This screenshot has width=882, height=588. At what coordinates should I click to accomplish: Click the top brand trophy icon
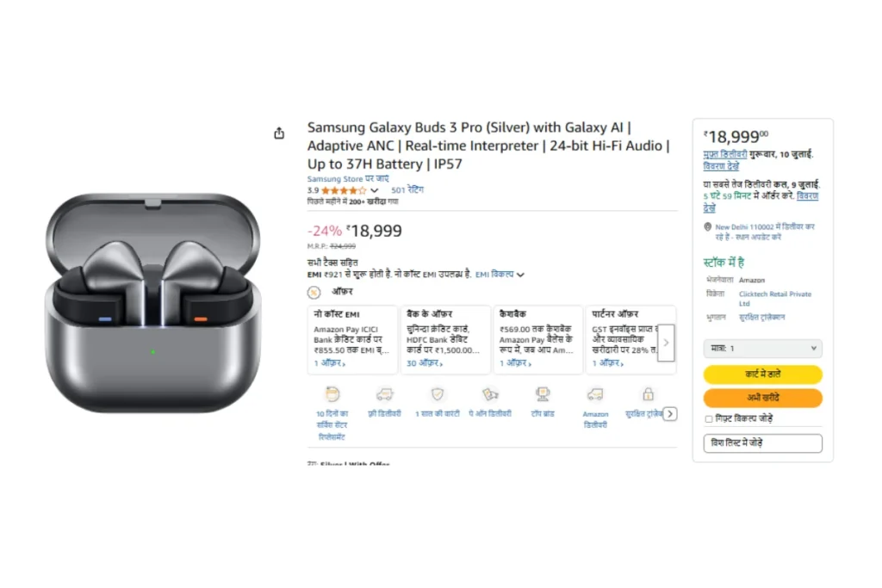(x=543, y=394)
